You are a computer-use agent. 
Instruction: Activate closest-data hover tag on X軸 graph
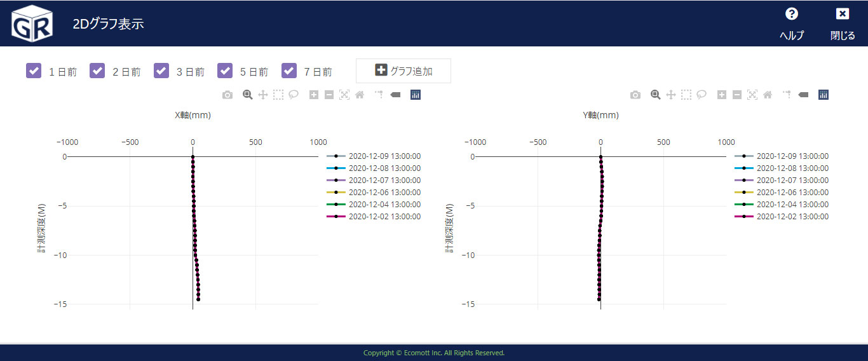[395, 95]
